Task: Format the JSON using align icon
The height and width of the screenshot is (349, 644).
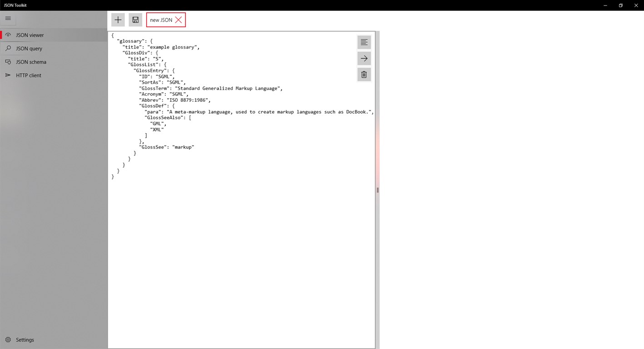Action: [x=364, y=42]
